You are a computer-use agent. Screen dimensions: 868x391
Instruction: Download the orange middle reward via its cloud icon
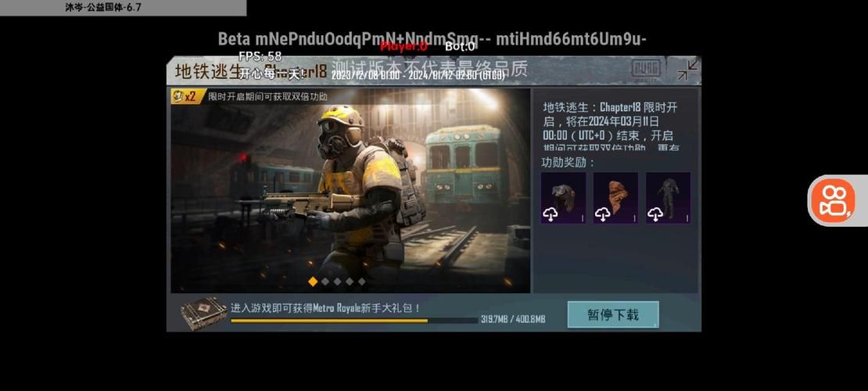click(x=602, y=214)
